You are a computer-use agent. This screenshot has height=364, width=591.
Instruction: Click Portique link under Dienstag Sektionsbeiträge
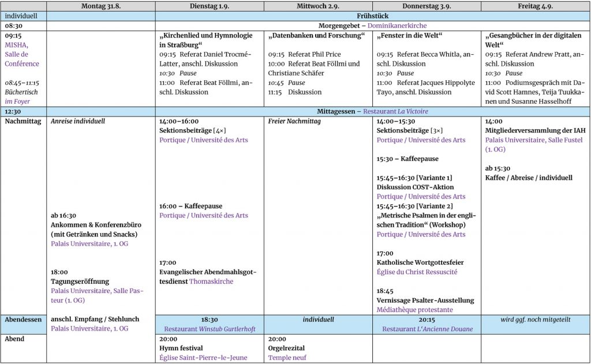click(x=204, y=140)
